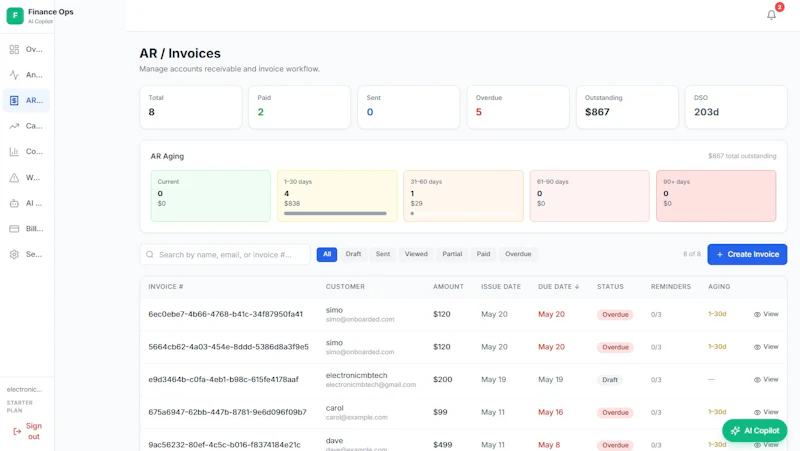Click invoice ID 9ac56232-80ef-4c5c-b016-f8374184e21c

[224, 445]
